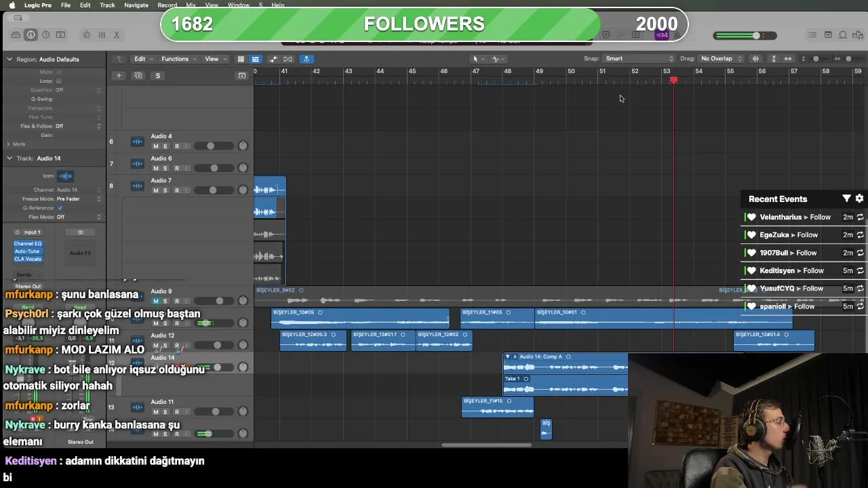Toggle the purple 1234 count-in button
868x488 pixels.
663,35
